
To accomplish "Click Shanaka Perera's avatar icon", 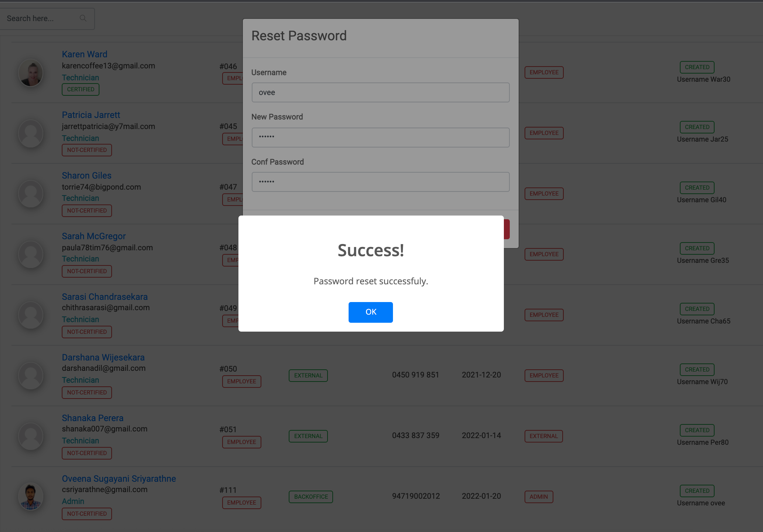I will tap(31, 437).
